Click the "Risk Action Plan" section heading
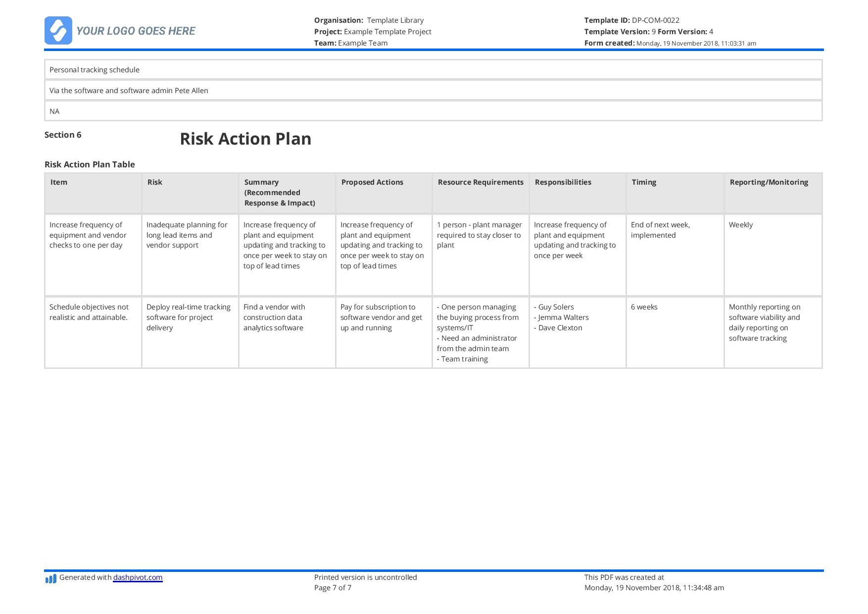The image size is (868, 614). tap(245, 139)
